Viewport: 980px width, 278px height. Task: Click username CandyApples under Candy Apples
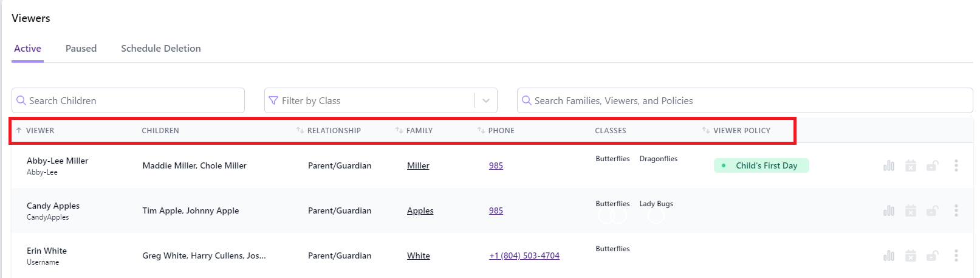pos(48,217)
